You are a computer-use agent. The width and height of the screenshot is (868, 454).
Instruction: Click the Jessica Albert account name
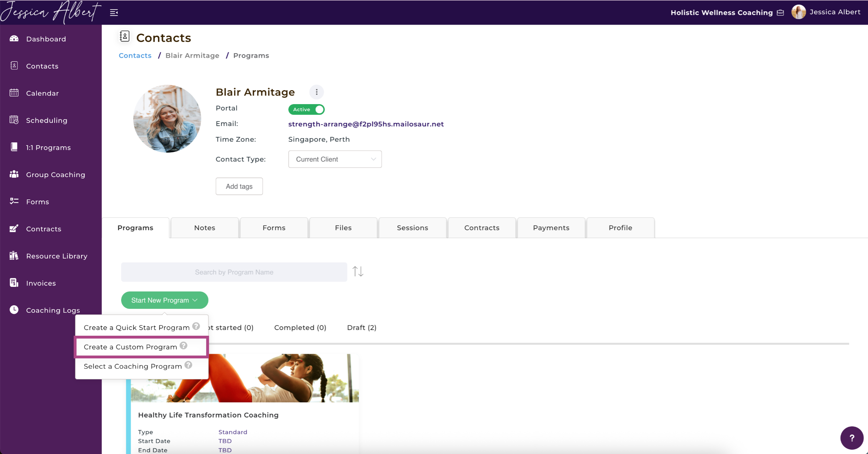[x=835, y=12]
